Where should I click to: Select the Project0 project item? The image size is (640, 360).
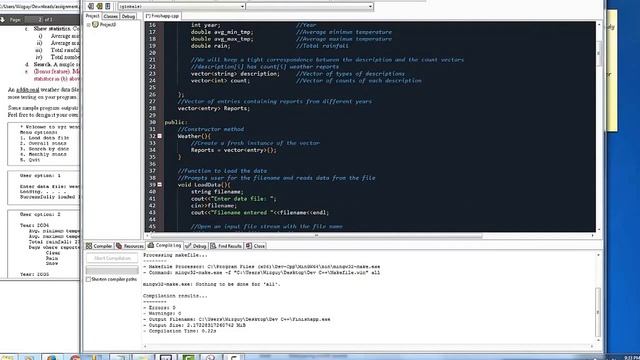point(108,25)
